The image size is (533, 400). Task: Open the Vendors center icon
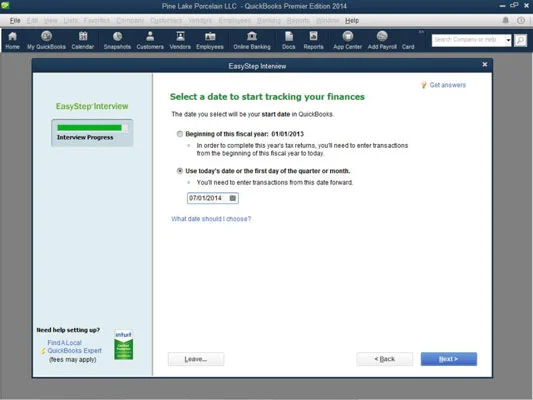pos(180,40)
